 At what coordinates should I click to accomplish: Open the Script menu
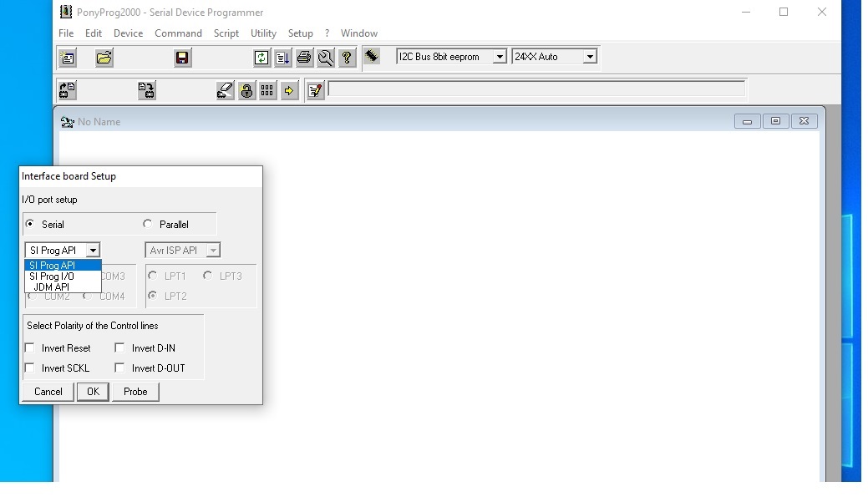click(x=226, y=33)
